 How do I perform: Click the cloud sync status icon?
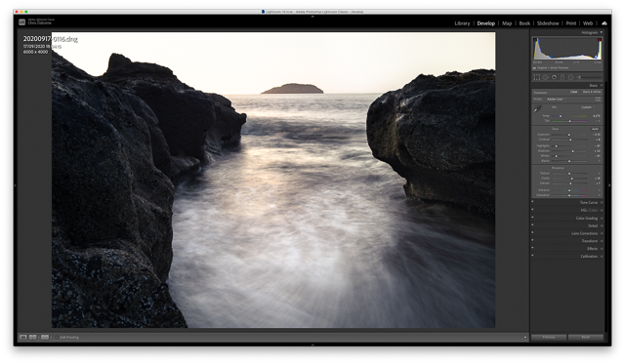point(604,23)
